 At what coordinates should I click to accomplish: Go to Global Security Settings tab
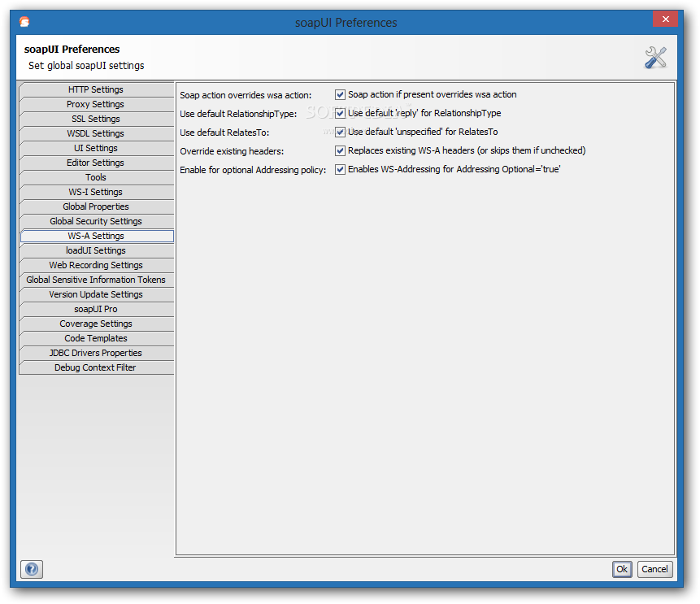pyautogui.click(x=97, y=221)
